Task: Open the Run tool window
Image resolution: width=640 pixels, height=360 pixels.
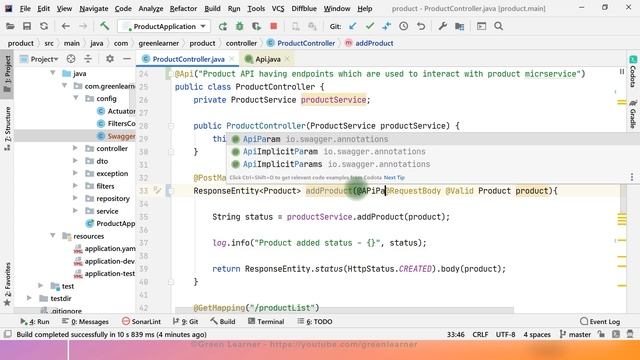Action: (35, 322)
